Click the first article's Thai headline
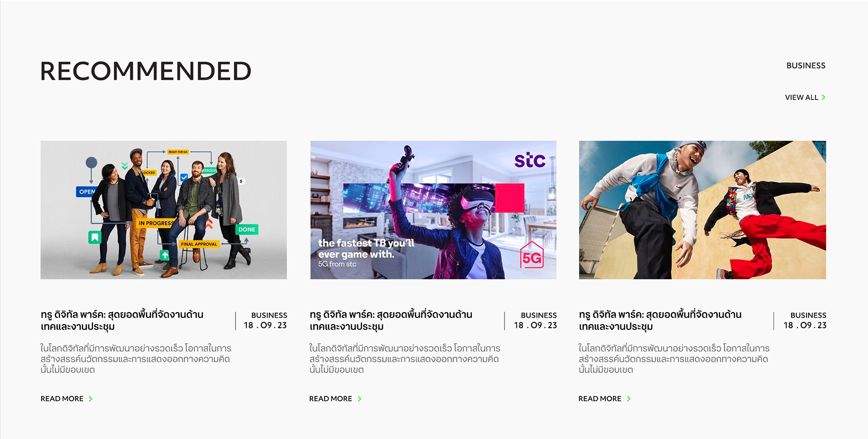The height and width of the screenshot is (439, 868). pos(122,320)
